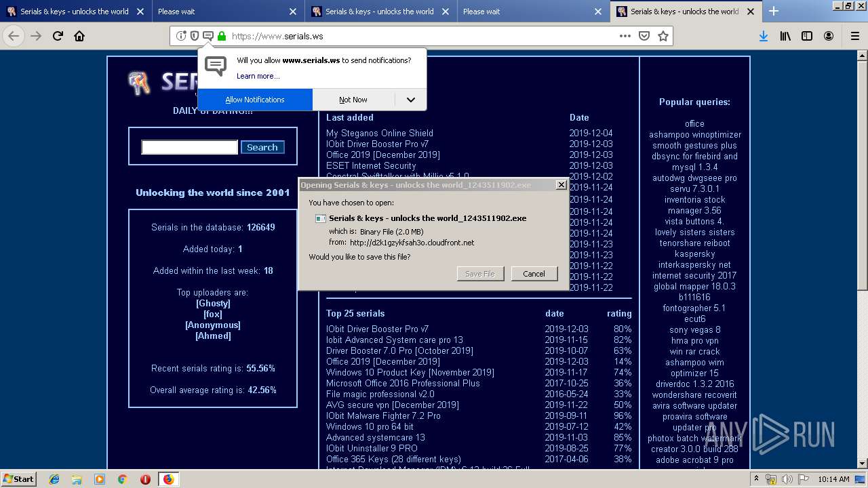
Task: Open the Library icon
Action: [785, 36]
